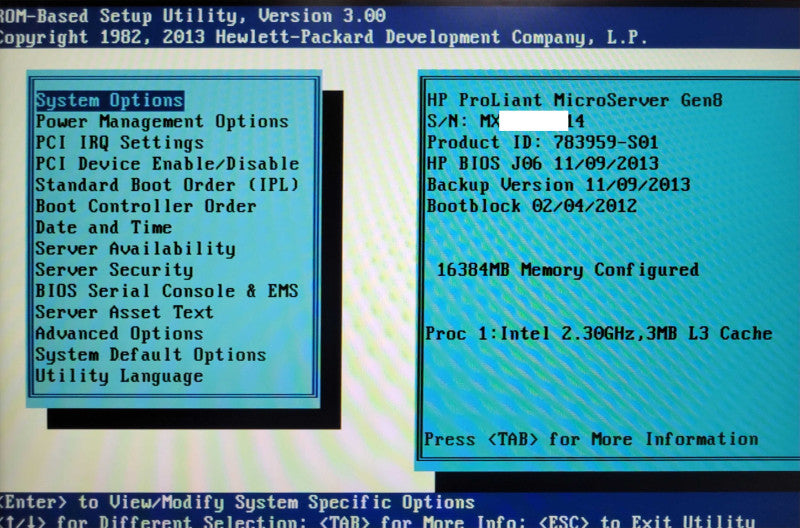Click Backup Version 11/09/2013 line
The width and height of the screenshot is (800, 528).
[559, 185]
